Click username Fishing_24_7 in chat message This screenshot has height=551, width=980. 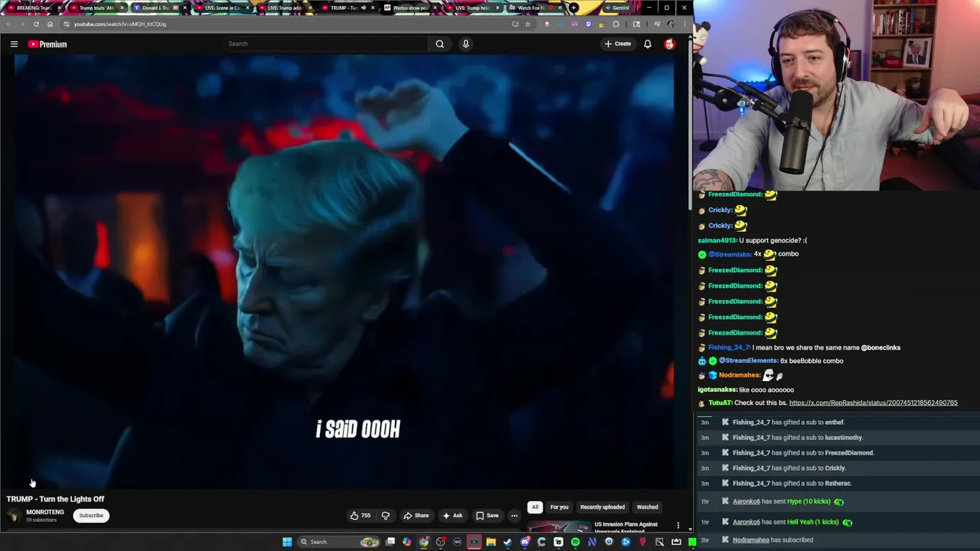[729, 347]
